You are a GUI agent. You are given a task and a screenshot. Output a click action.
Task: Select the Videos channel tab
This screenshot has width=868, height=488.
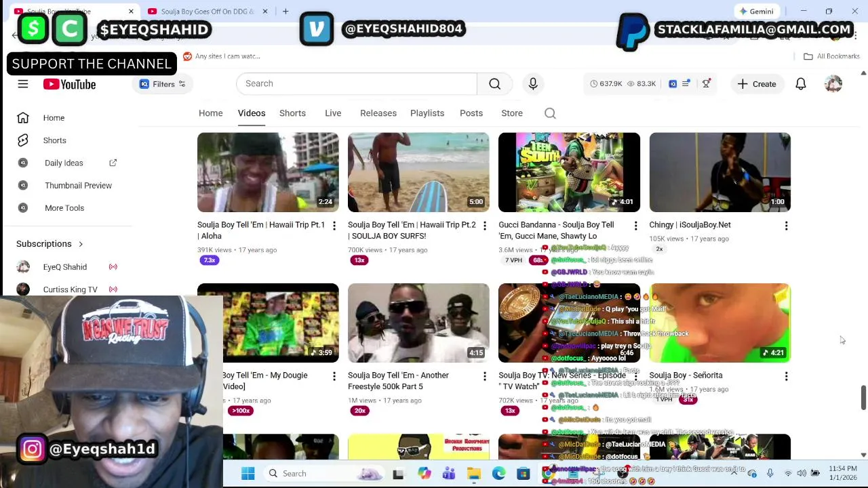[x=252, y=113]
